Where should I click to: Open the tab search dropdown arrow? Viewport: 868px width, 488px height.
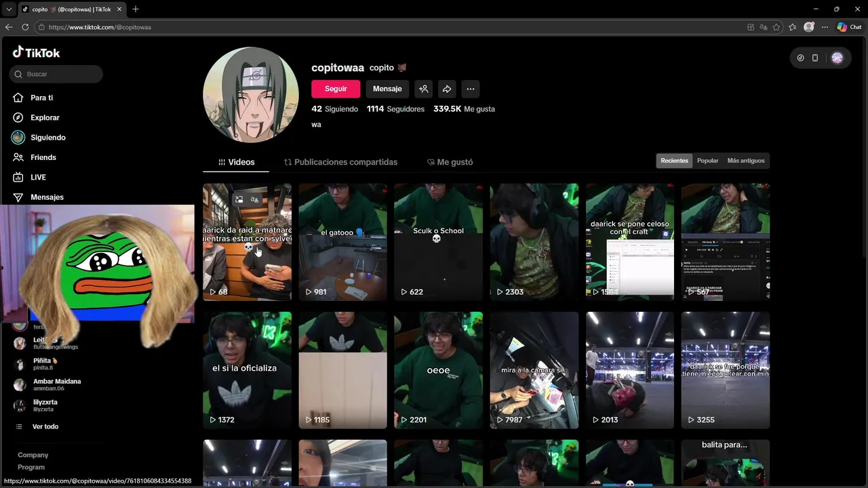[8, 9]
